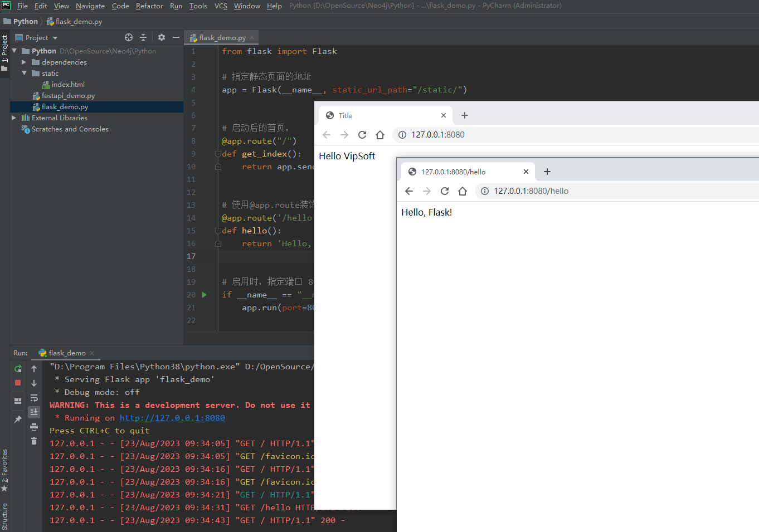Viewport: 759px width, 532px height.
Task: Run script from gutter green arrow on line 20
Action: tap(204, 295)
